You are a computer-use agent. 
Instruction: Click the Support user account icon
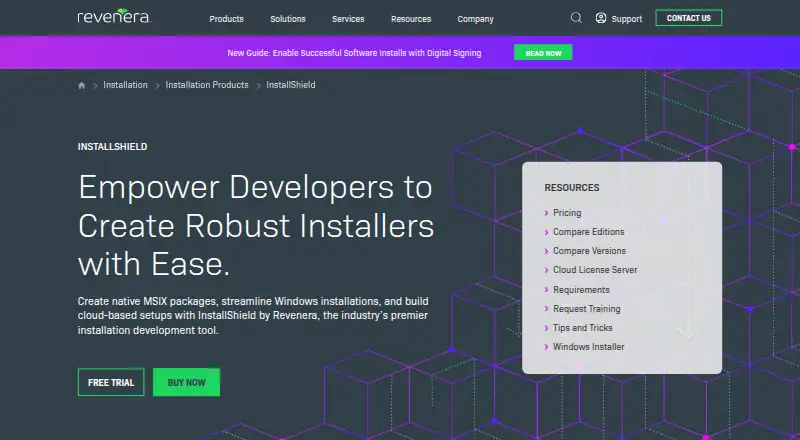601,18
